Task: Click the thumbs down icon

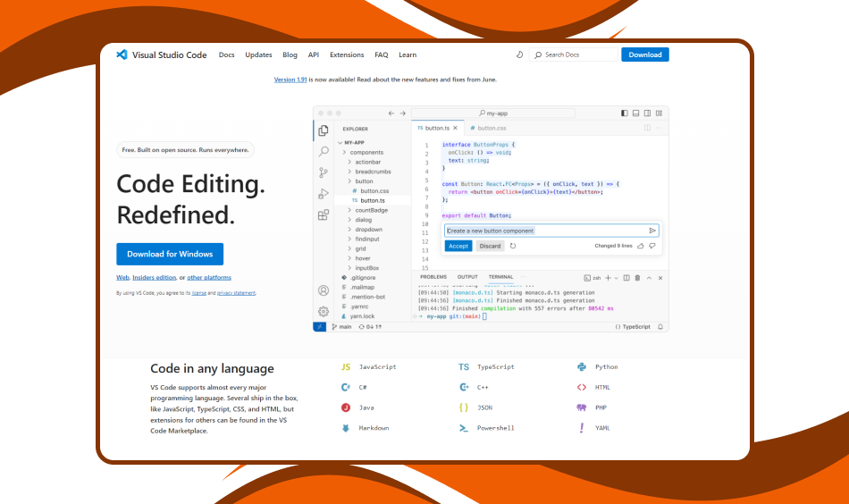Action: pos(652,246)
